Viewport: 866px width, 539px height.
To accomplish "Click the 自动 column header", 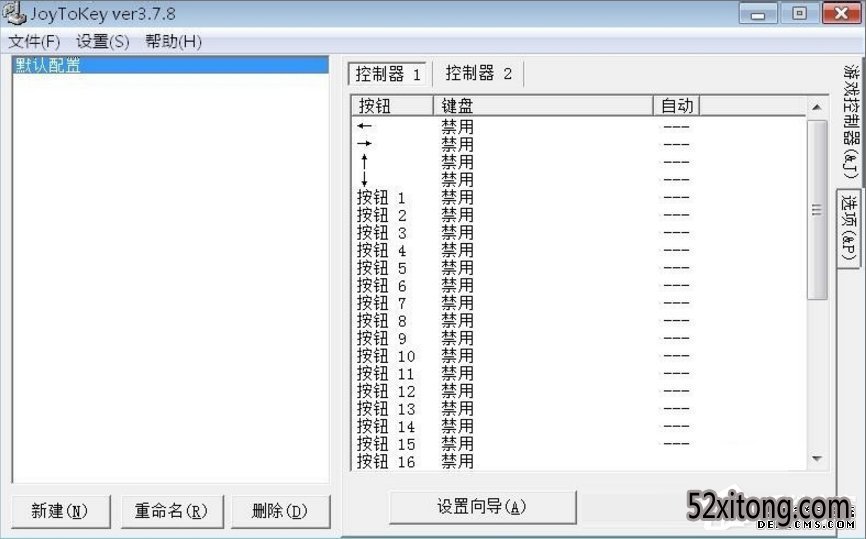I will 677,105.
